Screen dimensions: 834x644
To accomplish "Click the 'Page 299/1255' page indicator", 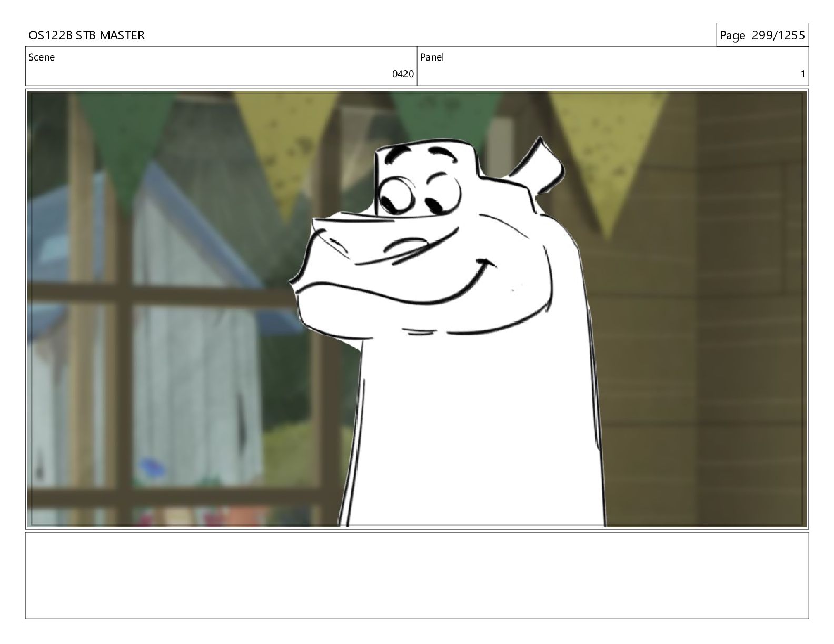I will 762,35.
